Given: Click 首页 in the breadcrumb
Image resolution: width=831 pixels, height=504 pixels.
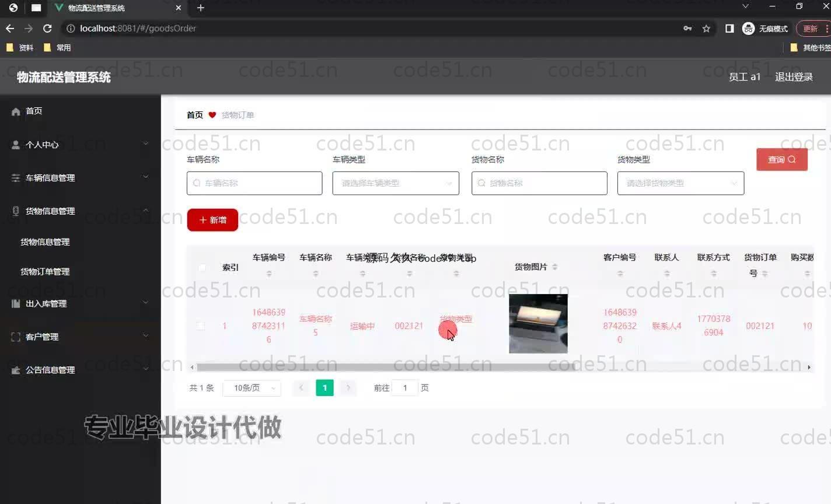Looking at the screenshot, I should click(195, 115).
